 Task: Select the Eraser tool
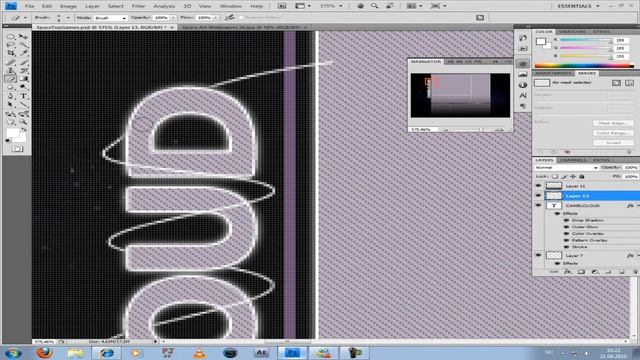coord(11,79)
